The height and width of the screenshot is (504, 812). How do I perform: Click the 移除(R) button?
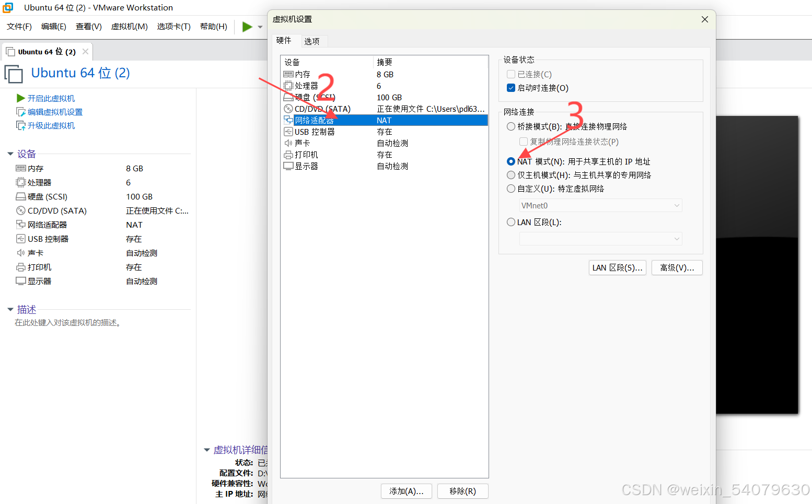(463, 491)
